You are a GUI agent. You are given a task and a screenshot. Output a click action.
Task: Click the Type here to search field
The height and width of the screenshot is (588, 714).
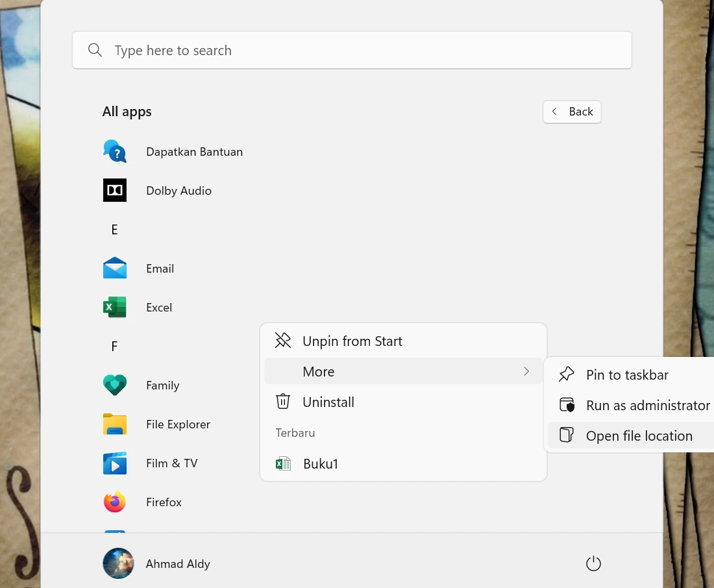tap(352, 50)
